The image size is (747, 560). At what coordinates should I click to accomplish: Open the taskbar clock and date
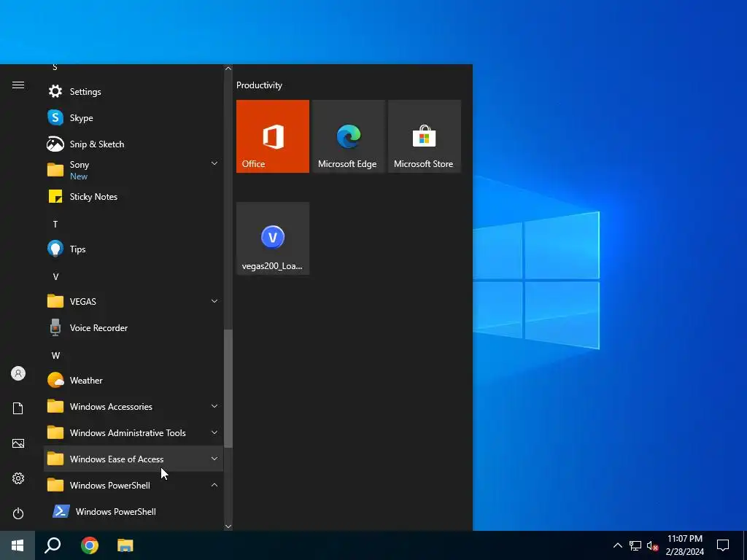[684, 545]
